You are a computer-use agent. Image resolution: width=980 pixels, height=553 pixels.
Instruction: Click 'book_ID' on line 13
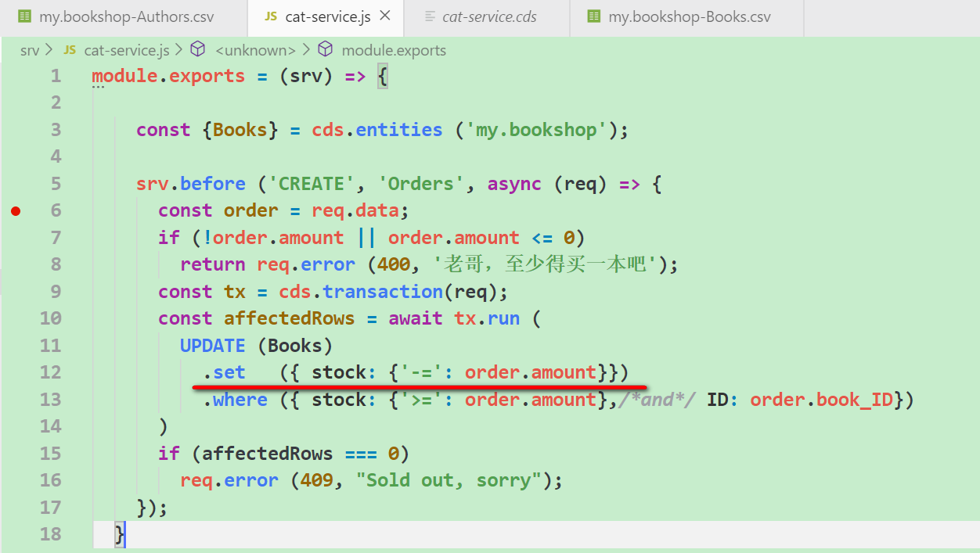(855, 400)
